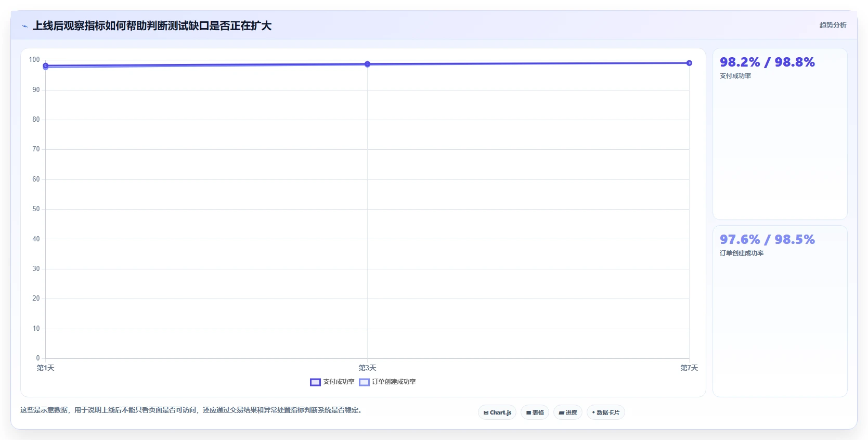Click the 进度 tag
The image size is (868, 440).
(568, 412)
